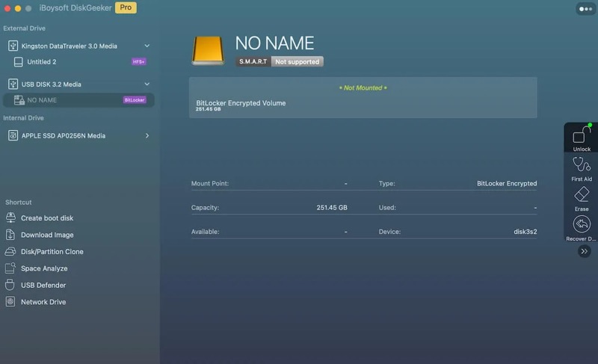Open Download Image shortcut
This screenshot has width=598, height=364.
[x=47, y=235]
